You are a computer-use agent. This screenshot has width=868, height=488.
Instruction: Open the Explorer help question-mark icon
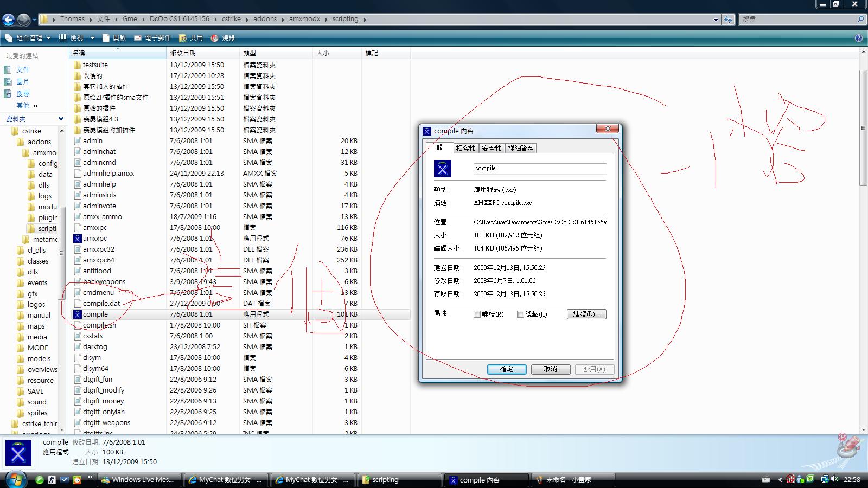coord(859,38)
